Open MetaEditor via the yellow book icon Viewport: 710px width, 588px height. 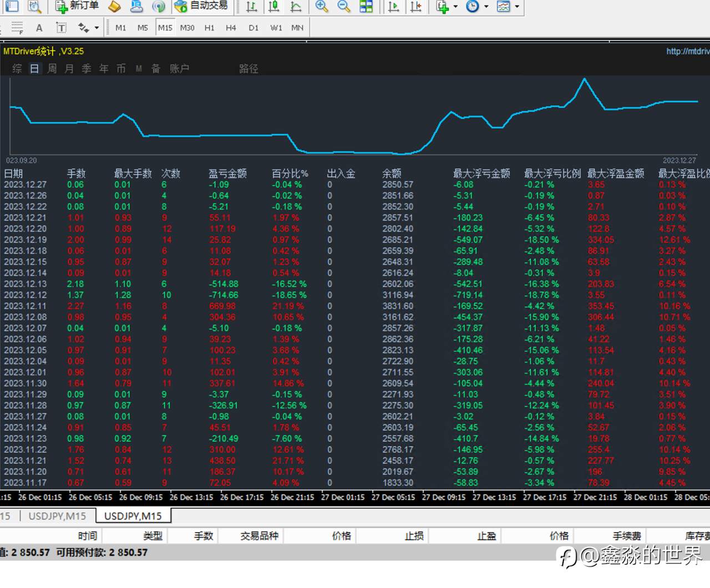point(114,6)
